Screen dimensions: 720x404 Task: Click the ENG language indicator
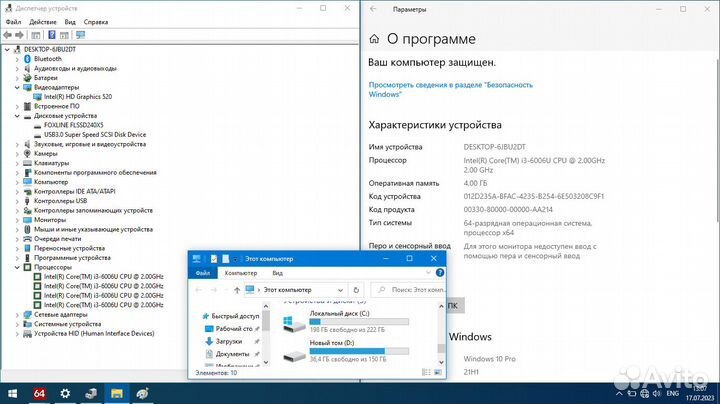point(673,394)
